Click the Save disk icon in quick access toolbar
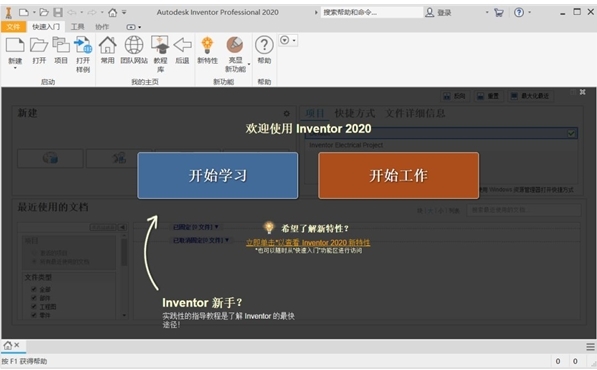This screenshot has height=370, width=597. (x=58, y=13)
